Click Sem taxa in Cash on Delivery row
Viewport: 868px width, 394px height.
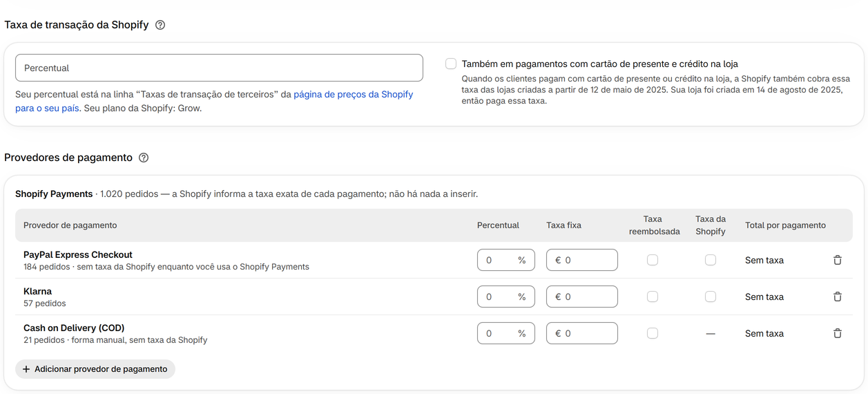[764, 333]
